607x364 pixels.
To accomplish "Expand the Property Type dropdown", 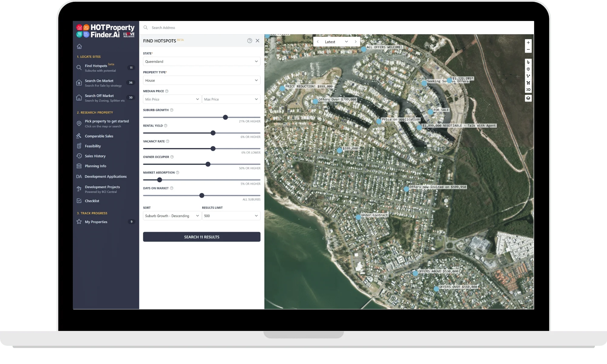I will [x=202, y=80].
